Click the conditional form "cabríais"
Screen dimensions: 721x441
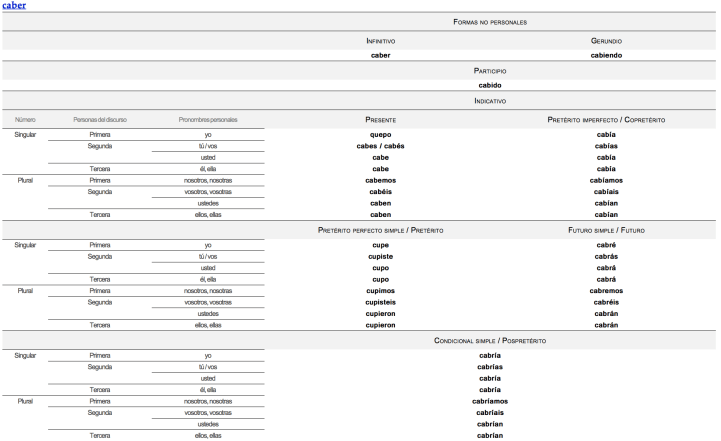pos(490,412)
